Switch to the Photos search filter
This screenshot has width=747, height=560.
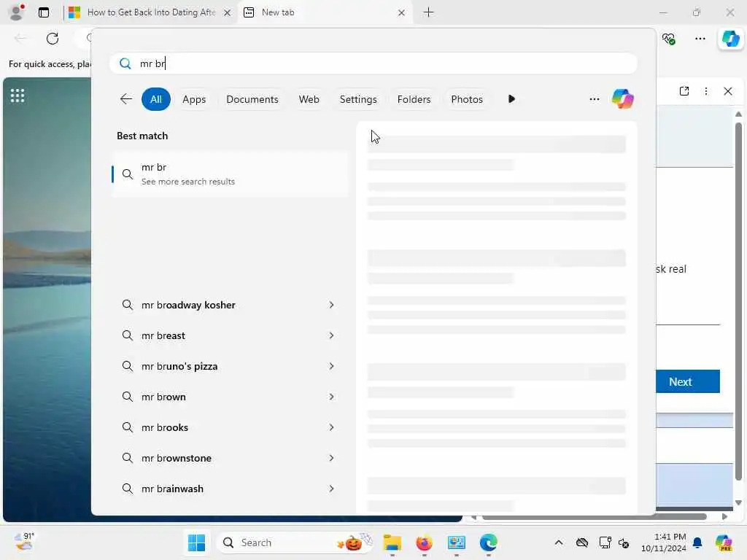(x=467, y=99)
